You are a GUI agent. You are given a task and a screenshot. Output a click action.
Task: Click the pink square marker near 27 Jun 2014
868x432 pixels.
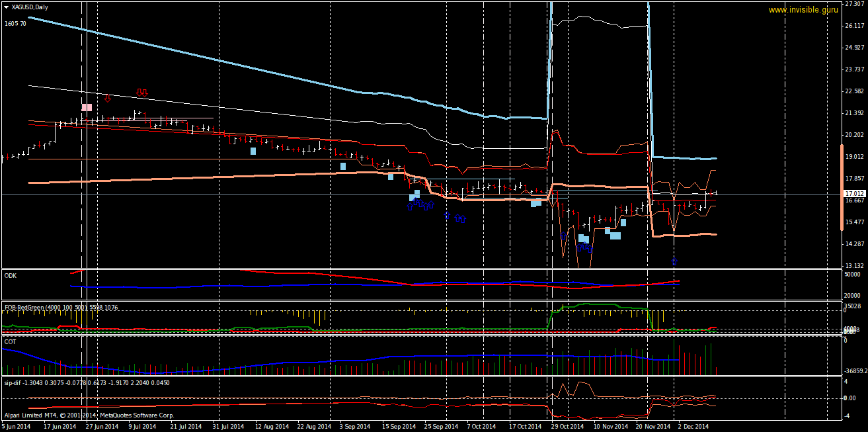coord(87,107)
